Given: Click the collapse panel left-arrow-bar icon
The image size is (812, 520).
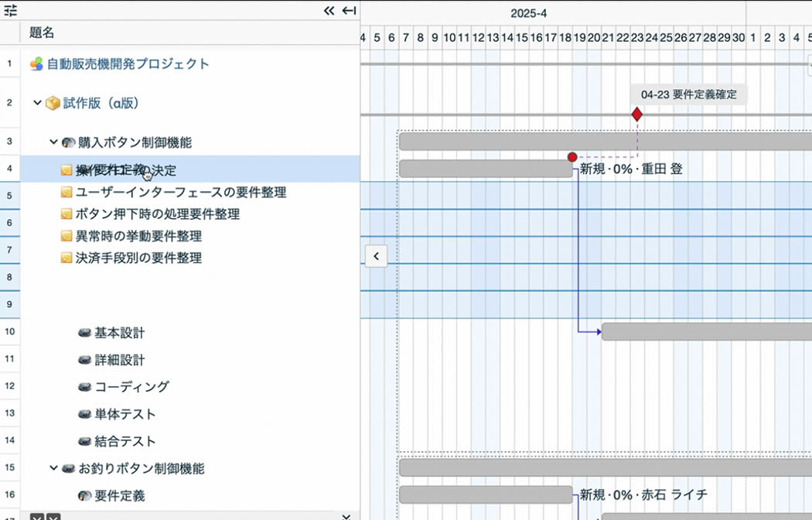Looking at the screenshot, I should pyautogui.click(x=350, y=10).
